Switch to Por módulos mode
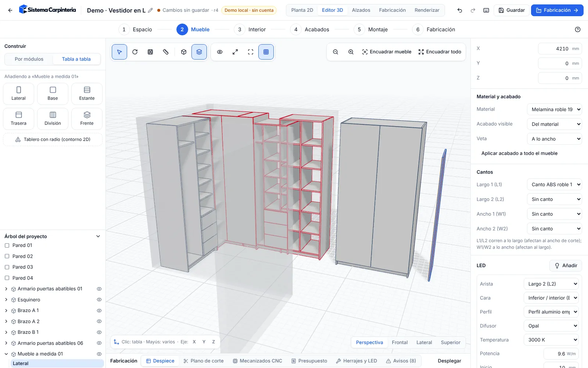This screenshot has width=588, height=368. [29, 59]
